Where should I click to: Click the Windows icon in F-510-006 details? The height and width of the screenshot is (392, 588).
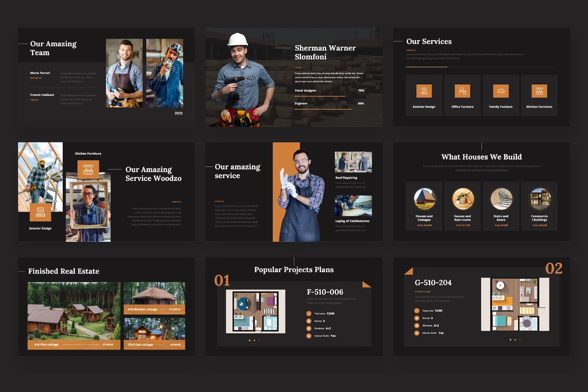pos(309,328)
